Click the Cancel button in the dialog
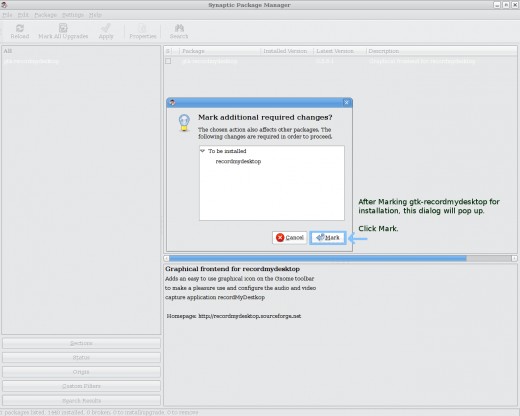 [289, 238]
